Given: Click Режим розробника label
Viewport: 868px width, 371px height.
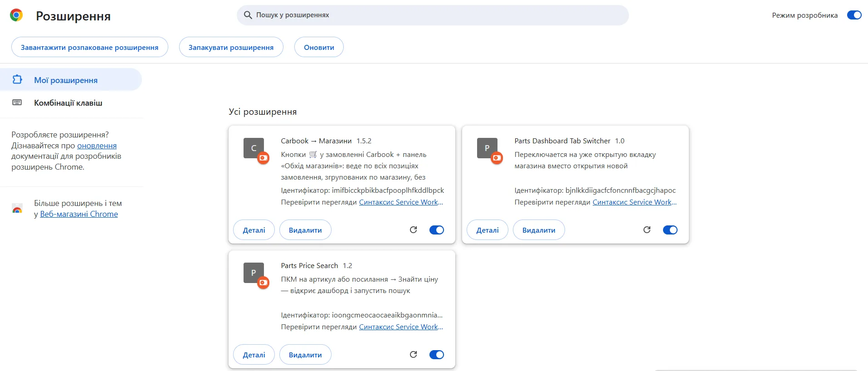Looking at the screenshot, I should pyautogui.click(x=805, y=15).
